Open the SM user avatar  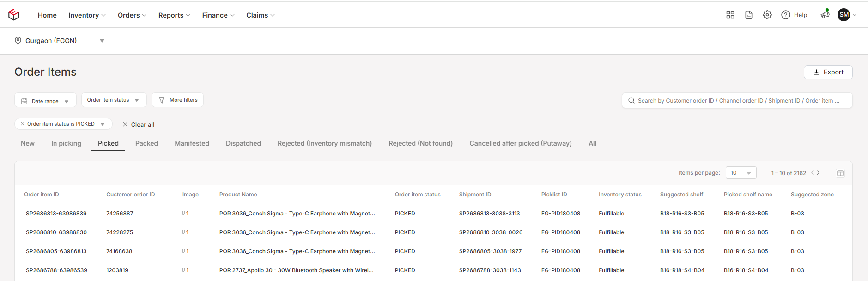844,15
